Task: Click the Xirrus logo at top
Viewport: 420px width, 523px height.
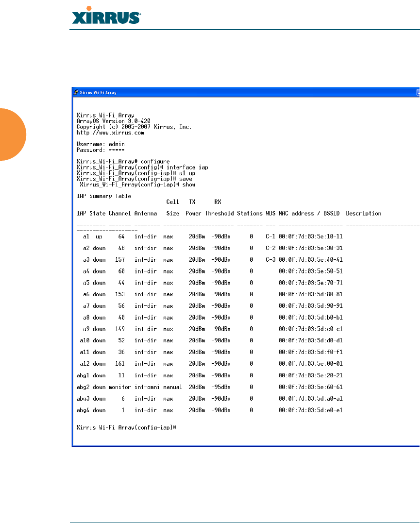Action: [106, 16]
